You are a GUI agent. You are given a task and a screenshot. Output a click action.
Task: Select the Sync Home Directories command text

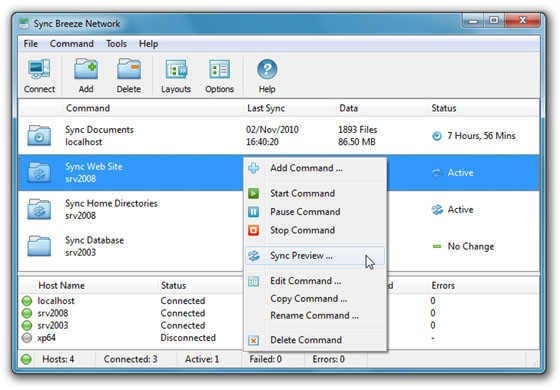tap(111, 204)
